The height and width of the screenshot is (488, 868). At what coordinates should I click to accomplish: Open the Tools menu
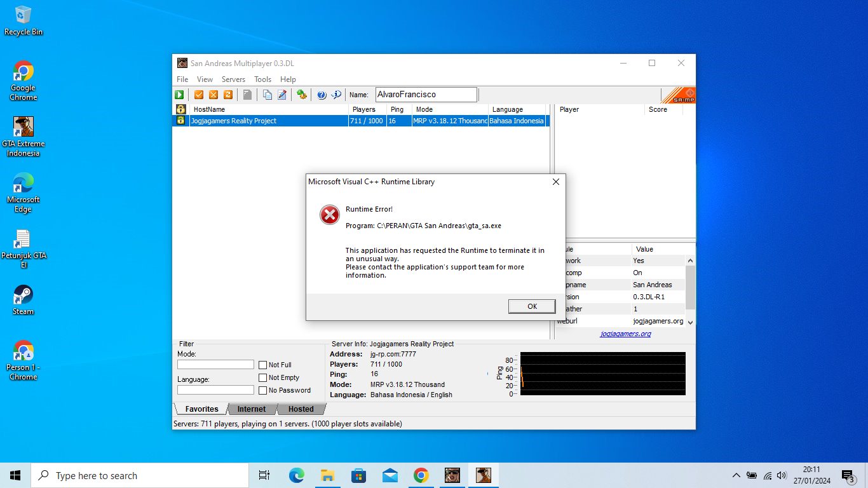tap(262, 79)
